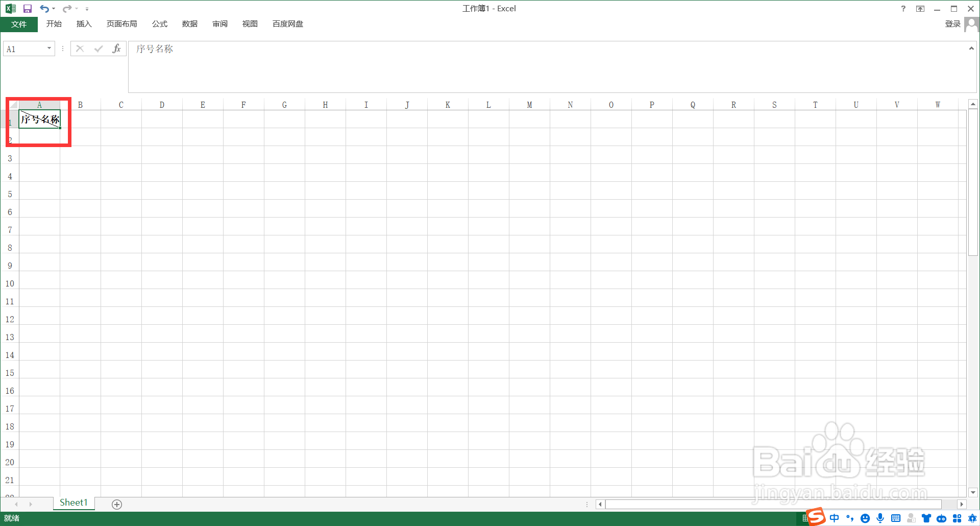
Task: Click inside the formula bar text 序号名称
Action: point(155,49)
